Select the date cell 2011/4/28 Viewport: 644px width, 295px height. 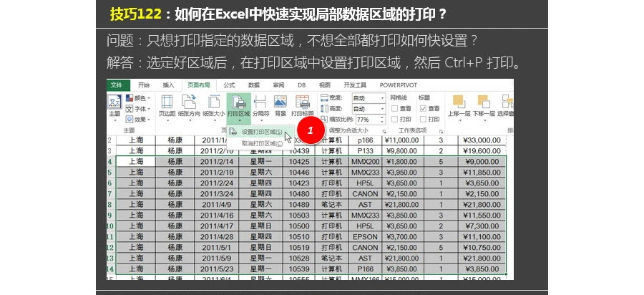(x=217, y=237)
